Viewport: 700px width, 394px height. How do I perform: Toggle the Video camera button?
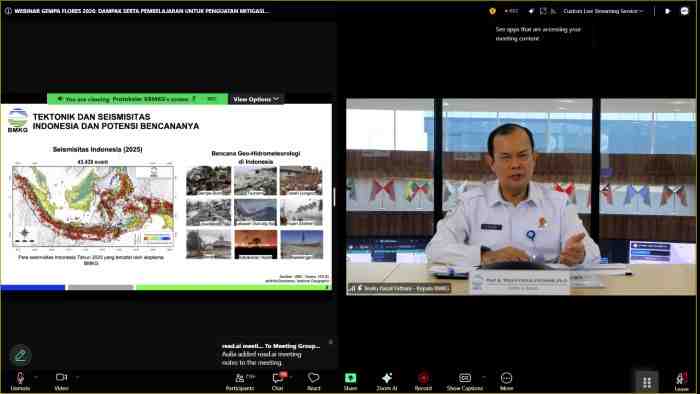click(x=61, y=381)
